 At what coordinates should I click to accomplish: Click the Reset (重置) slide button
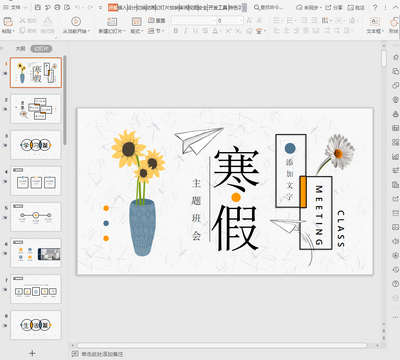tap(156, 21)
